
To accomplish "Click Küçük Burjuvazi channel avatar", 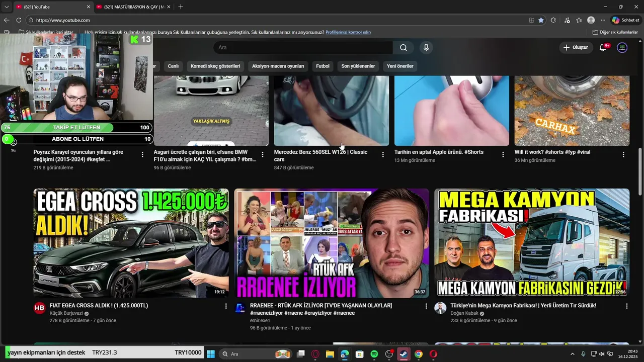I will click(40, 308).
